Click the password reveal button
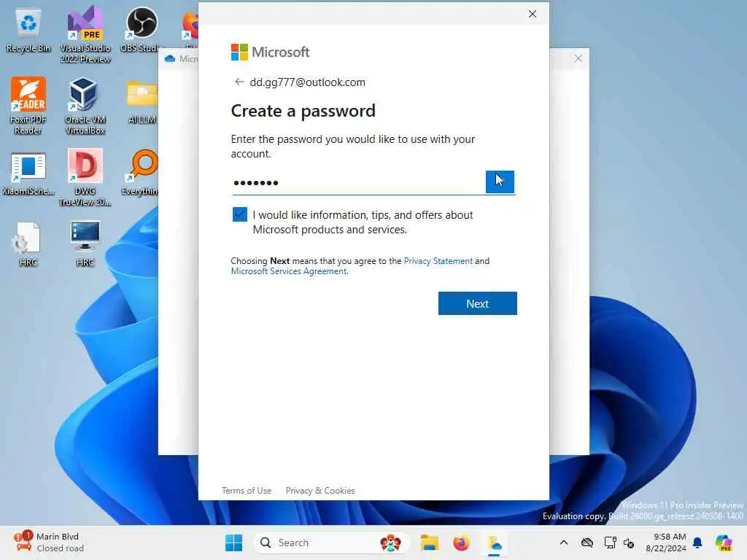 [x=500, y=182]
